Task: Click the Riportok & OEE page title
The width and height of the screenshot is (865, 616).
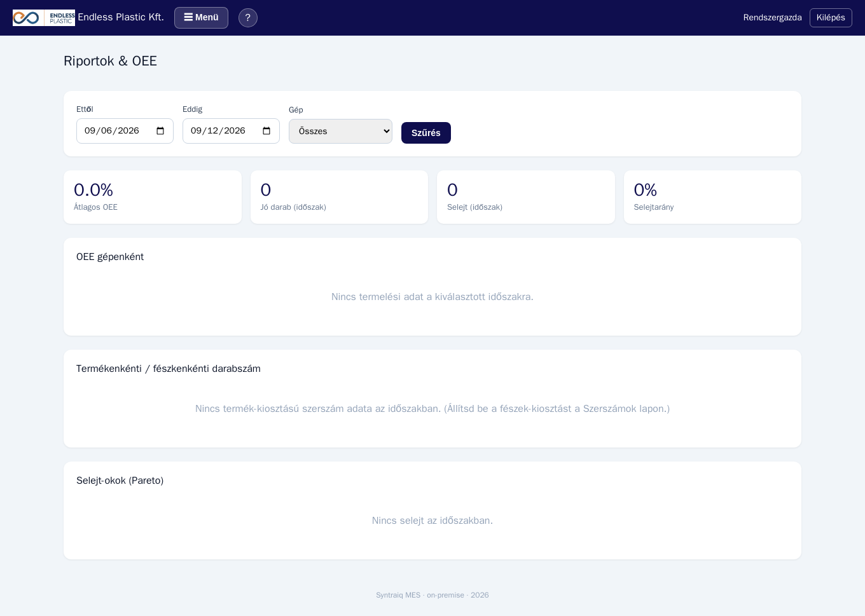Action: click(x=110, y=61)
